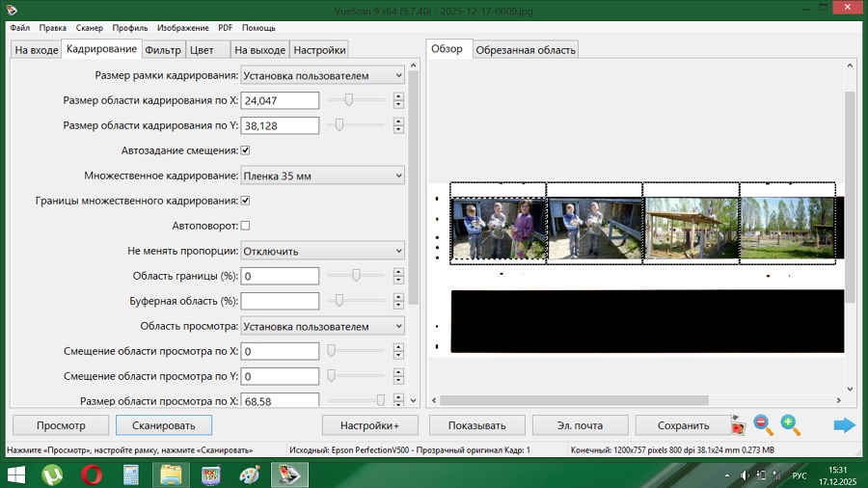
Task: Open Размер рамки кадрирования dropdown
Action: pos(322,75)
